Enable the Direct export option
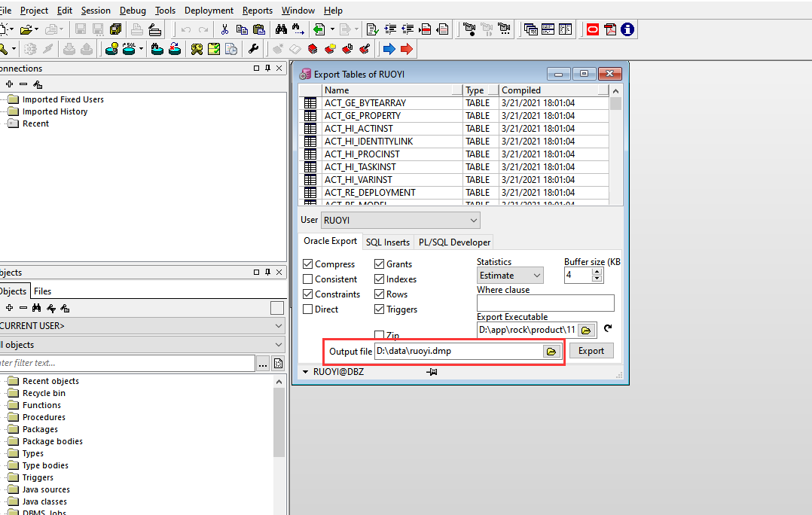This screenshot has width=812, height=515. coord(307,309)
